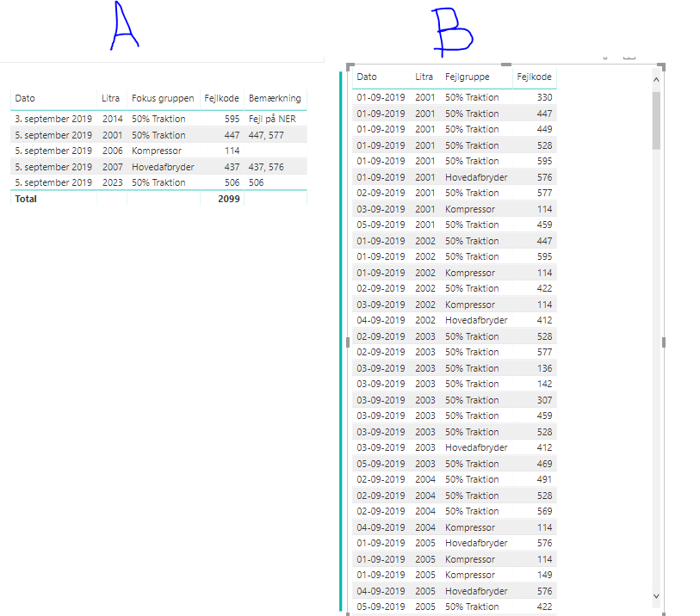Click Fejlkode 449 in table B

tap(545, 129)
